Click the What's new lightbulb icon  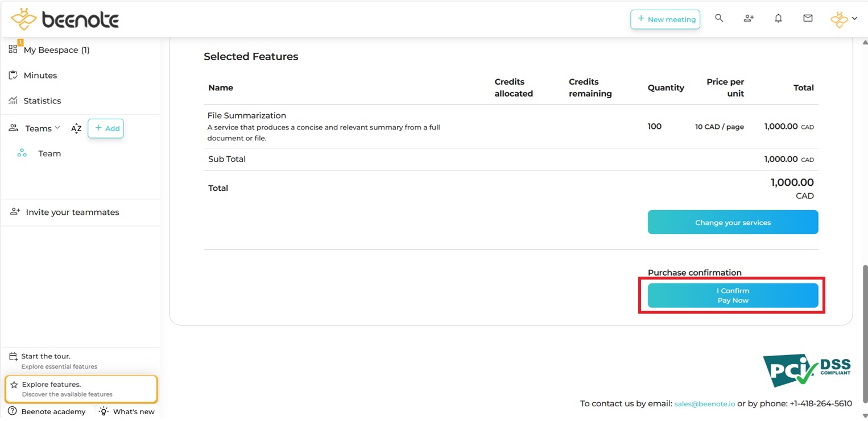(x=104, y=411)
